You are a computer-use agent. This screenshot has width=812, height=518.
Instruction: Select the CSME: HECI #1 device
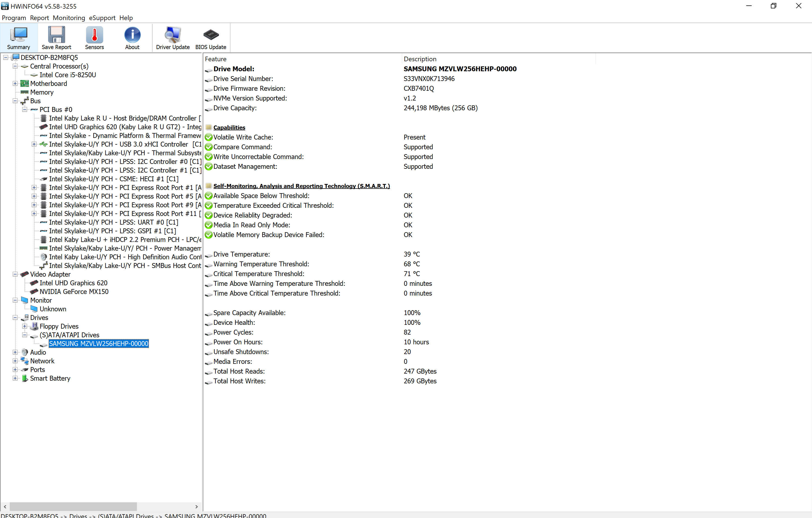(114, 179)
